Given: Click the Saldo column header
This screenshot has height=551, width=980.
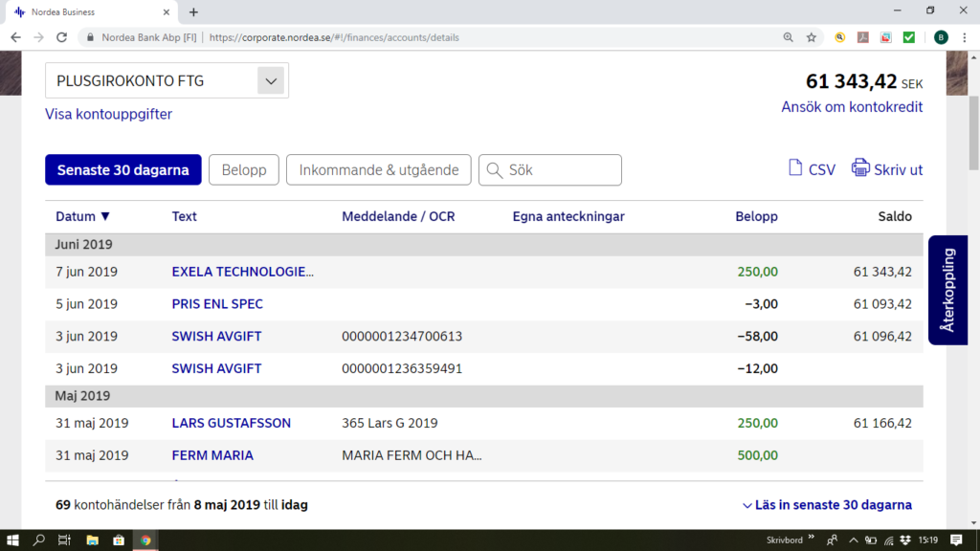Looking at the screenshot, I should pyautogui.click(x=895, y=216).
